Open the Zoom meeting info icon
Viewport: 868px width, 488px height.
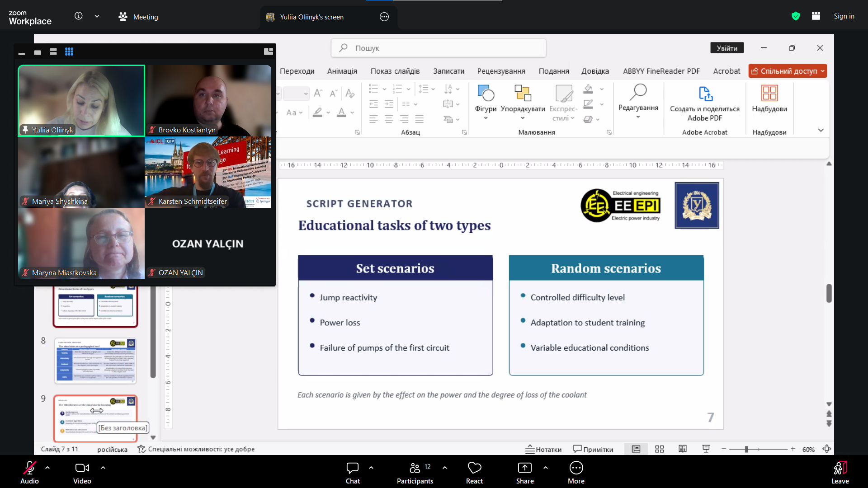[79, 16]
